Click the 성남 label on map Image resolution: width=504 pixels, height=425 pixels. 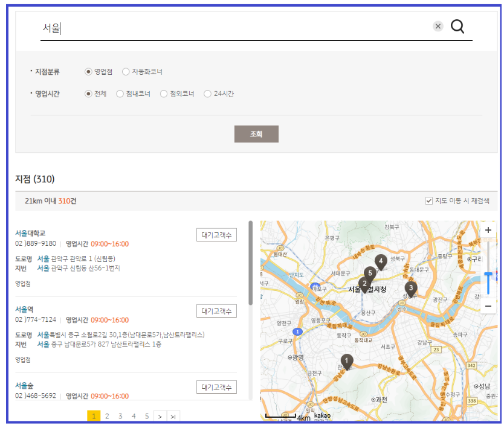(482, 386)
